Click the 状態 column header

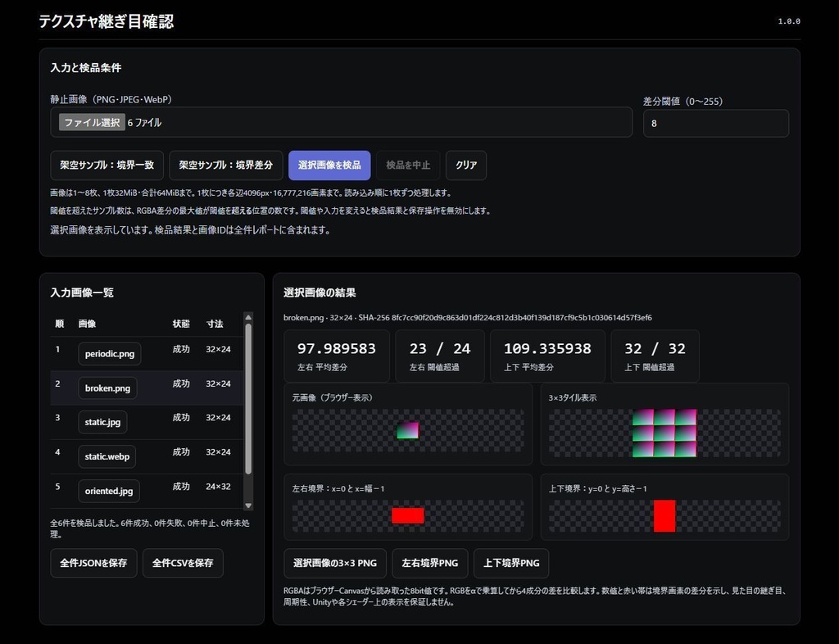click(181, 324)
